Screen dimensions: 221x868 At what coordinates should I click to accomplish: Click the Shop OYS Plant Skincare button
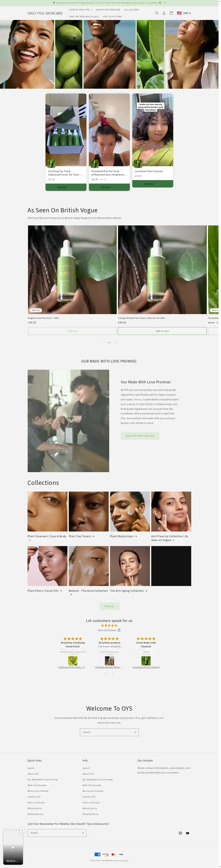pos(140,436)
